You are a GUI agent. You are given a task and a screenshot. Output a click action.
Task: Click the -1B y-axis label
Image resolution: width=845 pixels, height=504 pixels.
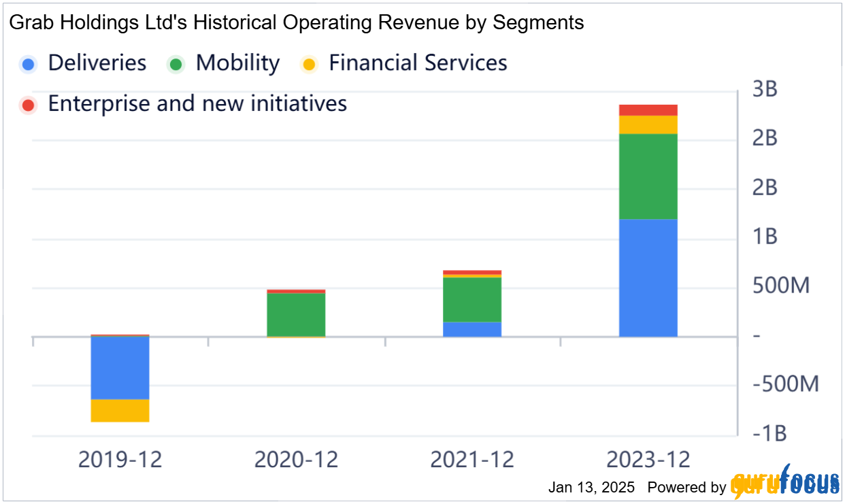pyautogui.click(x=769, y=433)
